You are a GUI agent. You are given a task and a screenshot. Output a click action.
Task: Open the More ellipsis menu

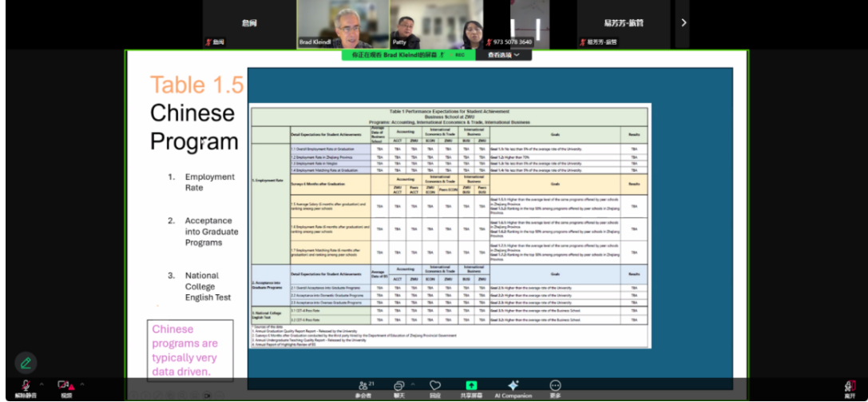[x=555, y=385]
